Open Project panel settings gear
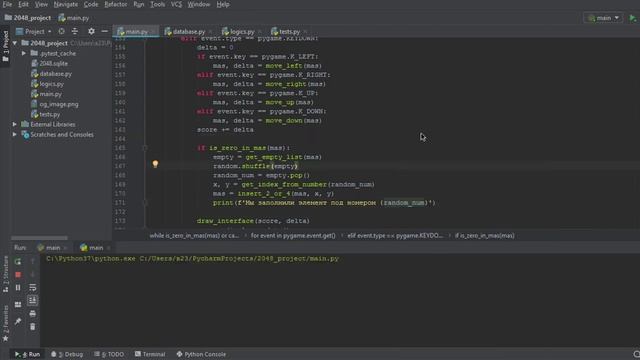640x360 pixels. (x=91, y=31)
